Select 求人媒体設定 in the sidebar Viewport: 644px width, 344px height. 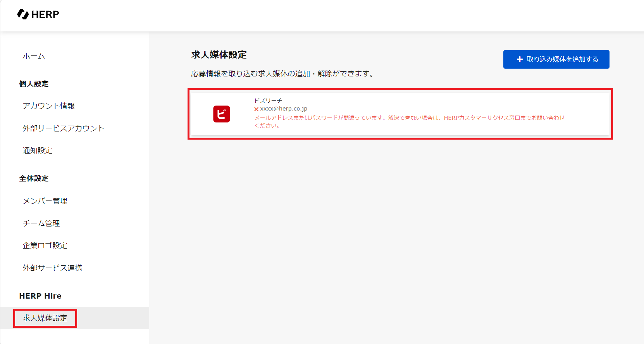45,318
